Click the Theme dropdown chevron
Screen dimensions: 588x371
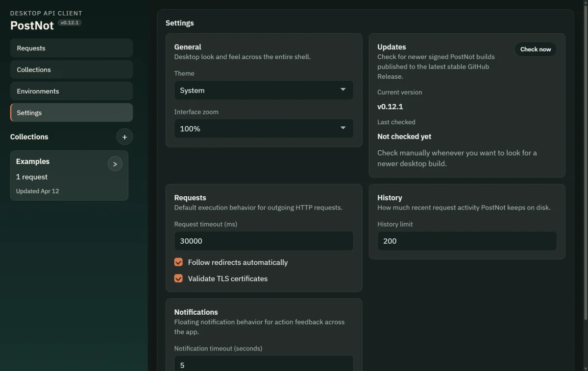click(343, 90)
